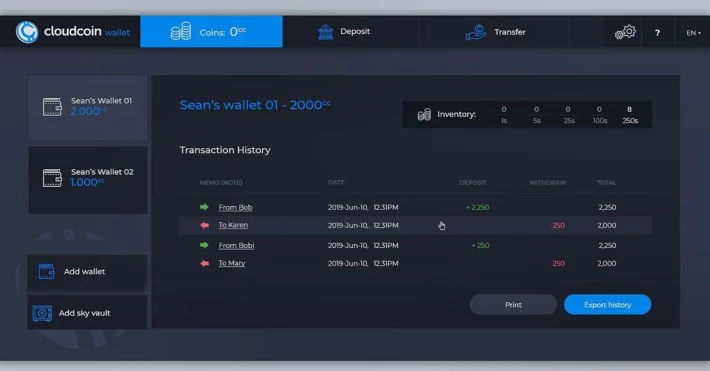Click green arrow beside From Bob
This screenshot has height=371, width=710.
(204, 207)
